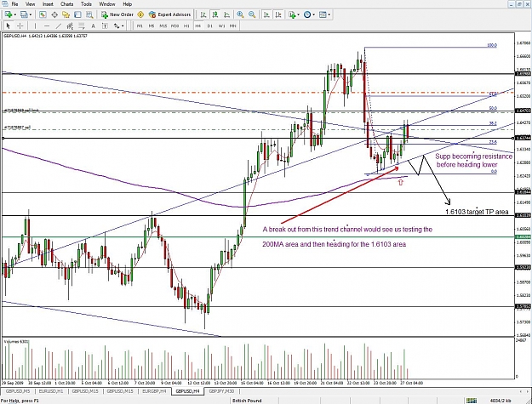Expand the Profiles dropdown arrow
This screenshot has height=404, width=532.
coord(30,14)
